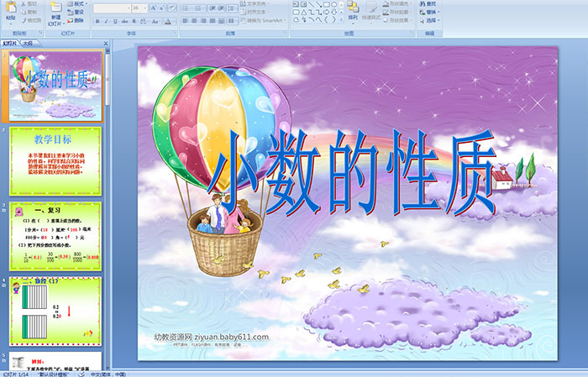Click the Find (查找) binoculars icon
Image resolution: width=588 pixels, height=377 pixels.
(423, 3)
